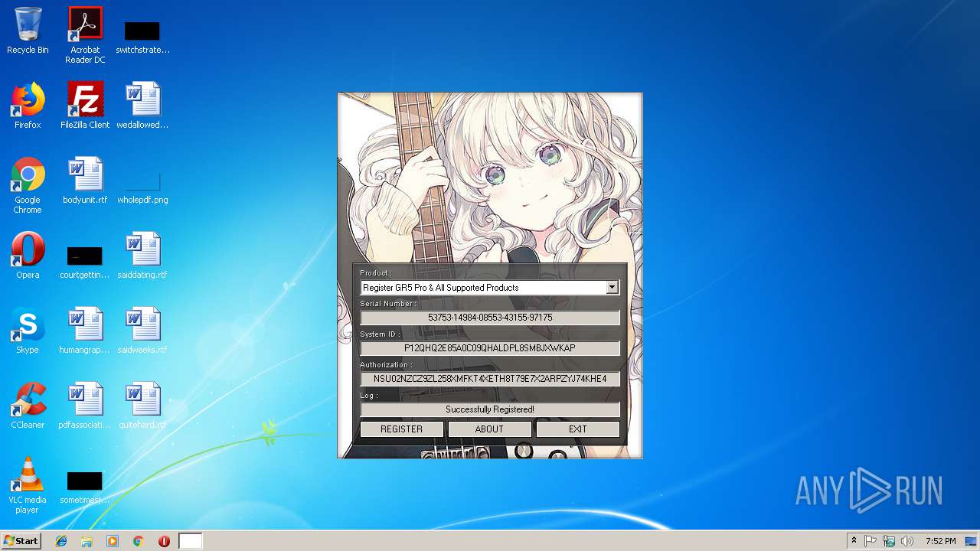
Task: Click the Authorization code field
Action: pos(490,379)
